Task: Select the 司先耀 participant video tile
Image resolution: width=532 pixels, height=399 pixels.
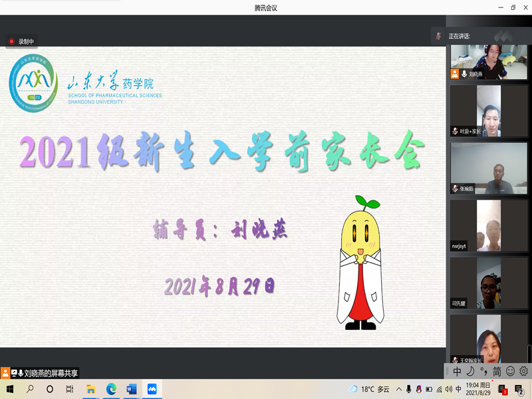Action: click(x=489, y=283)
